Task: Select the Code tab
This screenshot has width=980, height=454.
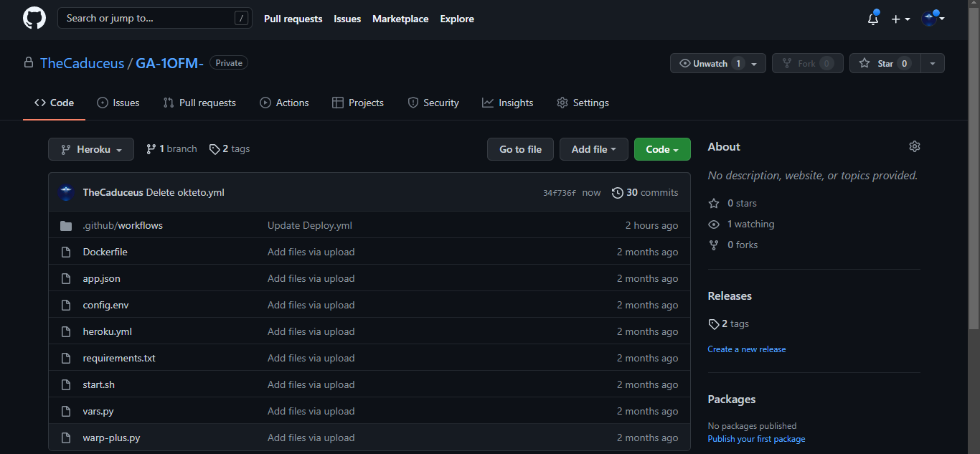Action: point(54,103)
